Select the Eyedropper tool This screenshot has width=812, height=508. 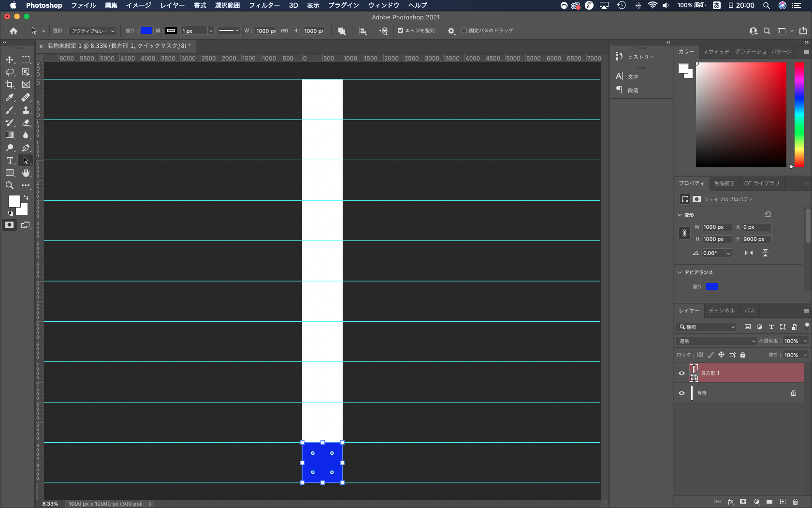pyautogui.click(x=10, y=97)
